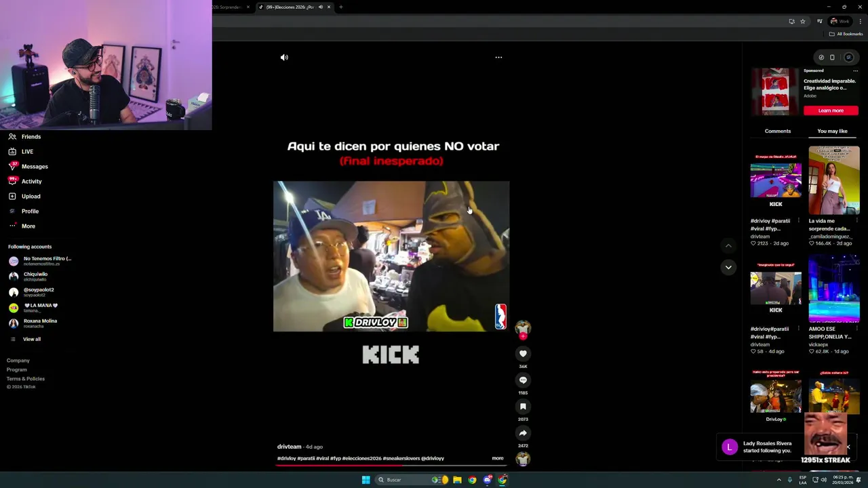Open the spinning sound disc below share button
Image resolution: width=868 pixels, height=488 pixels.
[x=523, y=459]
